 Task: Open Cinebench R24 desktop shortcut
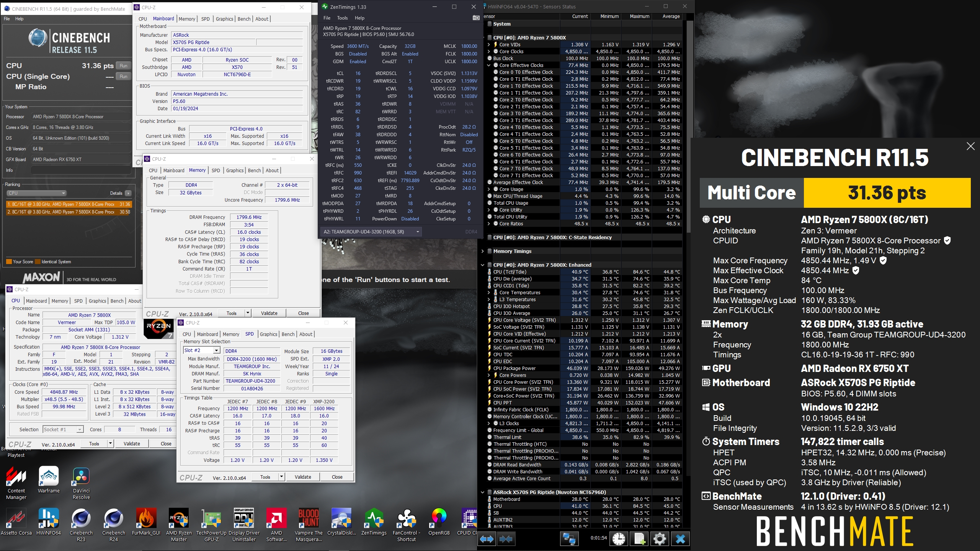click(x=114, y=525)
